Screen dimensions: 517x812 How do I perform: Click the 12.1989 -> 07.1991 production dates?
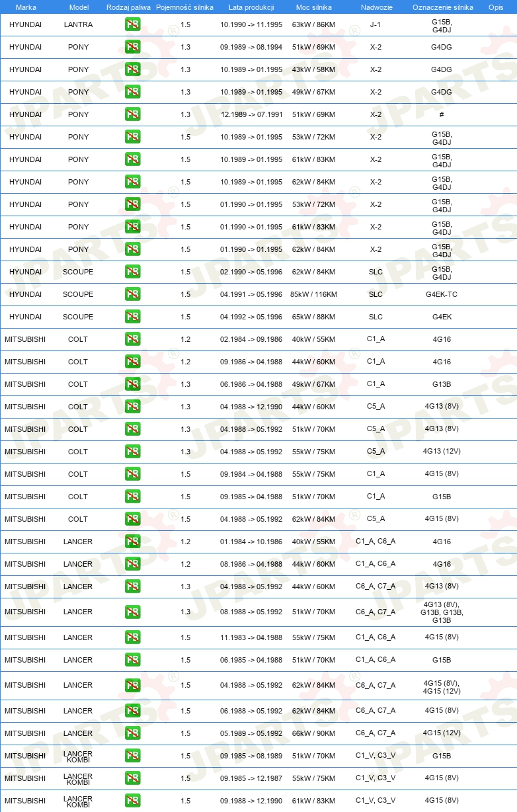(251, 115)
